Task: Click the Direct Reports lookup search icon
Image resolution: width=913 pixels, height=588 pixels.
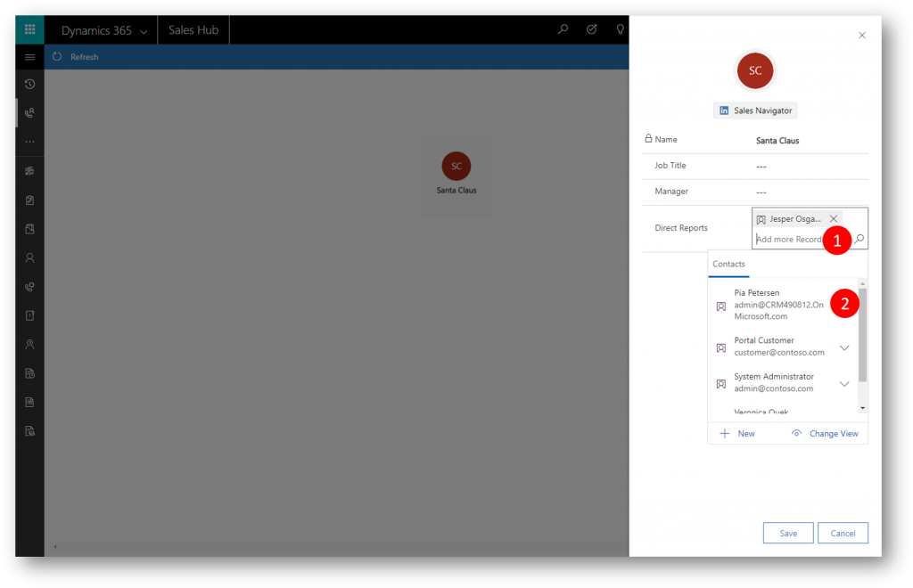Action: (860, 239)
